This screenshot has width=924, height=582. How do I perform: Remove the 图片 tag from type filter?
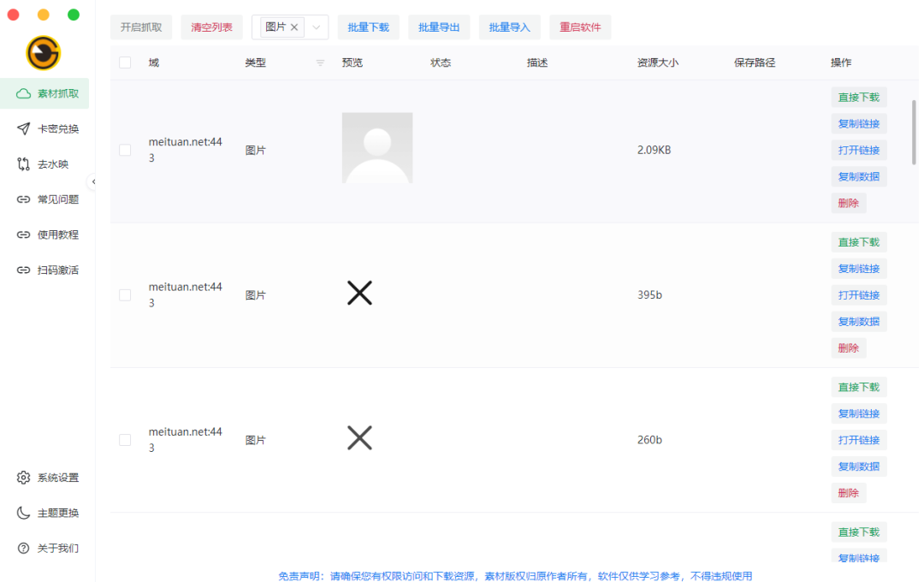point(294,27)
